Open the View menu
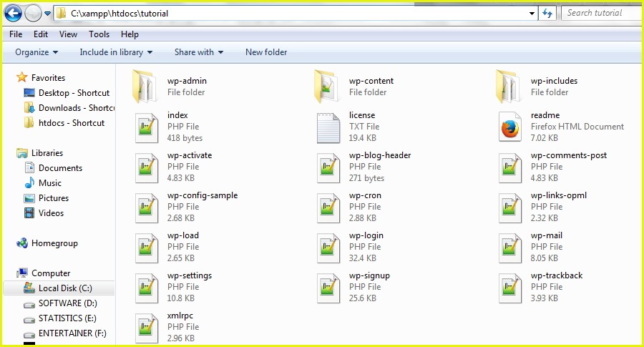 [68, 34]
